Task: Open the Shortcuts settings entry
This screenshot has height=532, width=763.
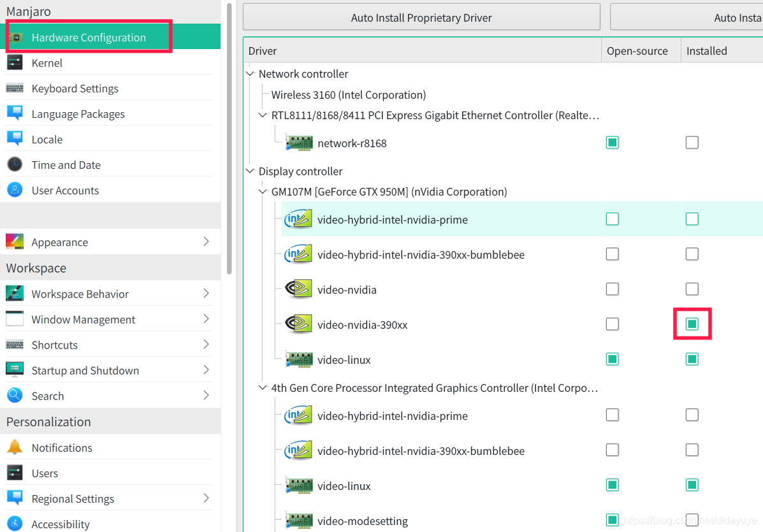Action: (x=110, y=345)
